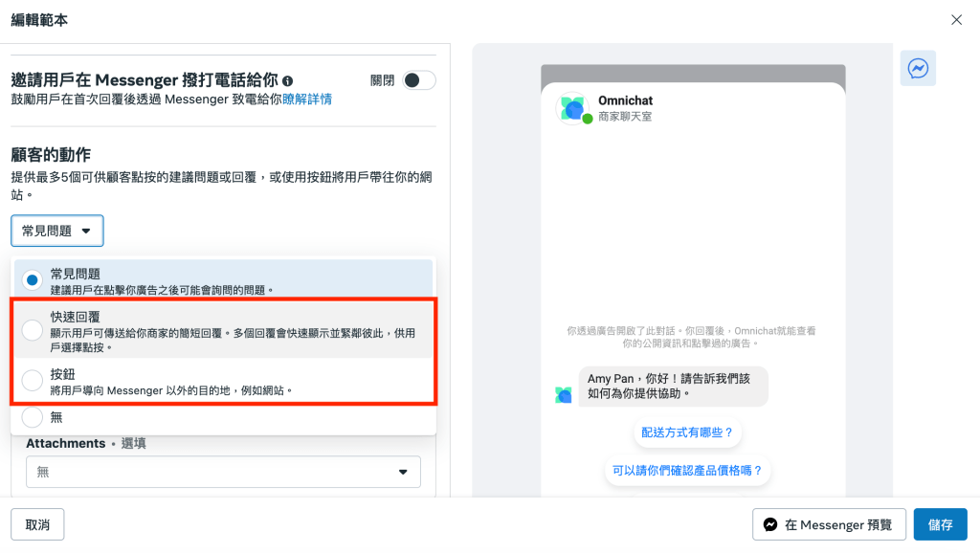Click the 瞭解詳情 link
Screen dimensions: 980x553
307,100
